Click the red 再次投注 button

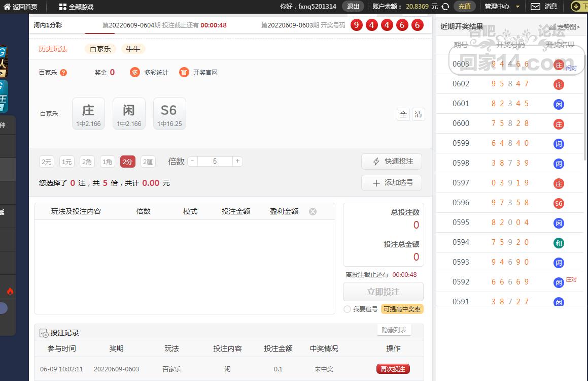pyautogui.click(x=393, y=369)
